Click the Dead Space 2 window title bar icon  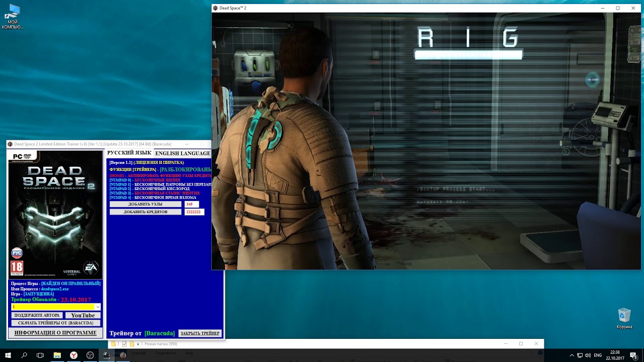point(215,8)
